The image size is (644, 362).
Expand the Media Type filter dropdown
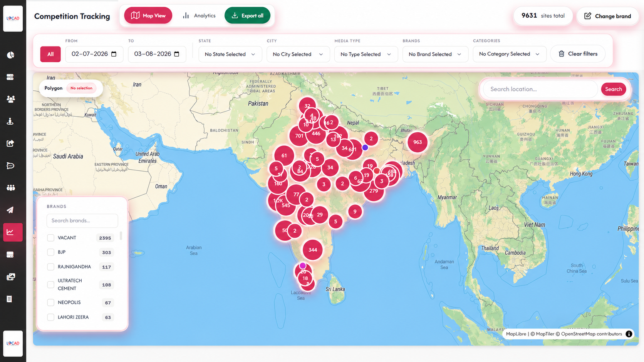click(366, 54)
